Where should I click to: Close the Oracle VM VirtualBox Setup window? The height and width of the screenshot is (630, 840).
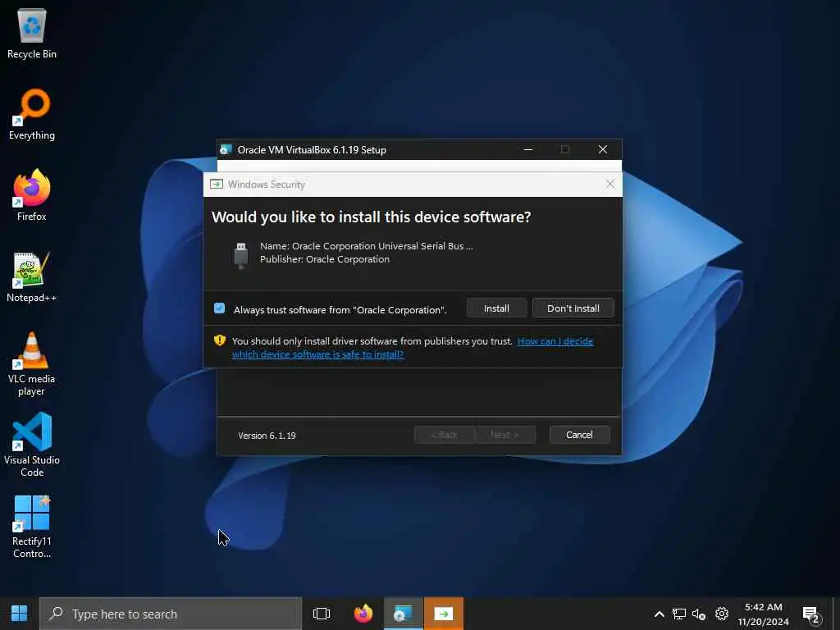(x=603, y=149)
